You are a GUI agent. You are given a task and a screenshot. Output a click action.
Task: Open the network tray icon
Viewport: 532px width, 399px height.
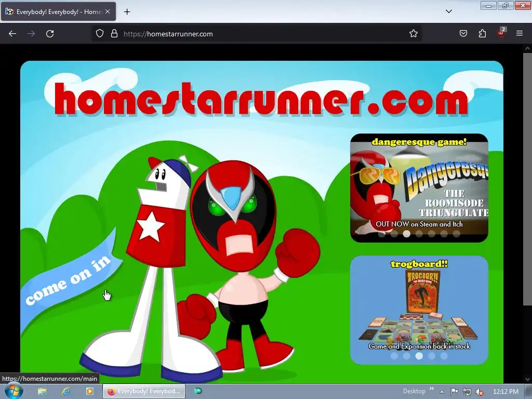[x=467, y=392]
